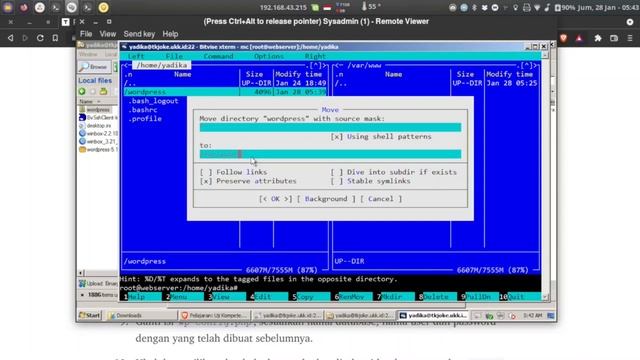Open the Left menu in Midnight Commander
This screenshot has width=640, height=360.
136,56
